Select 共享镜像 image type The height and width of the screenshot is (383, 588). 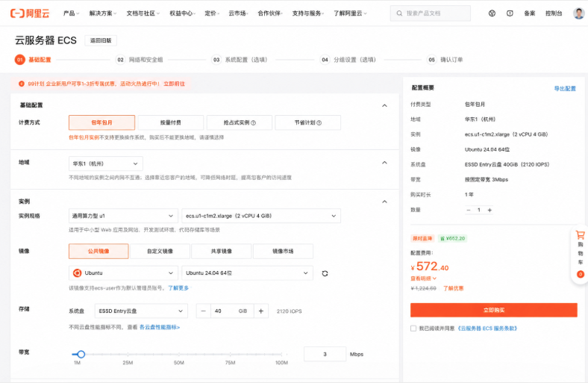click(x=222, y=252)
